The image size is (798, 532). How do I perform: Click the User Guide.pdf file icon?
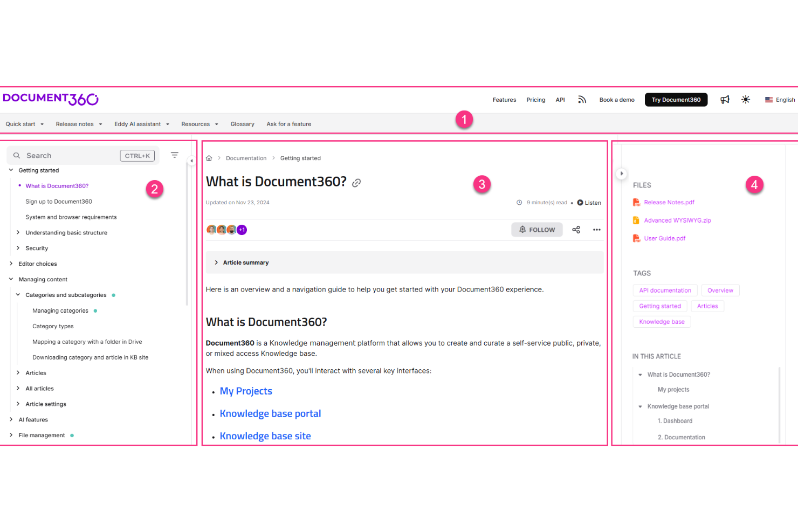point(636,238)
